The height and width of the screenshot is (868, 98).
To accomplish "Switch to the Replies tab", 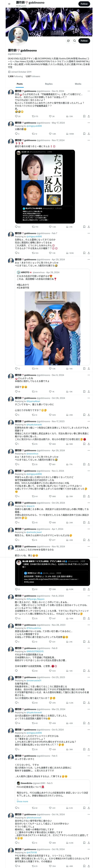I will [49, 84].
